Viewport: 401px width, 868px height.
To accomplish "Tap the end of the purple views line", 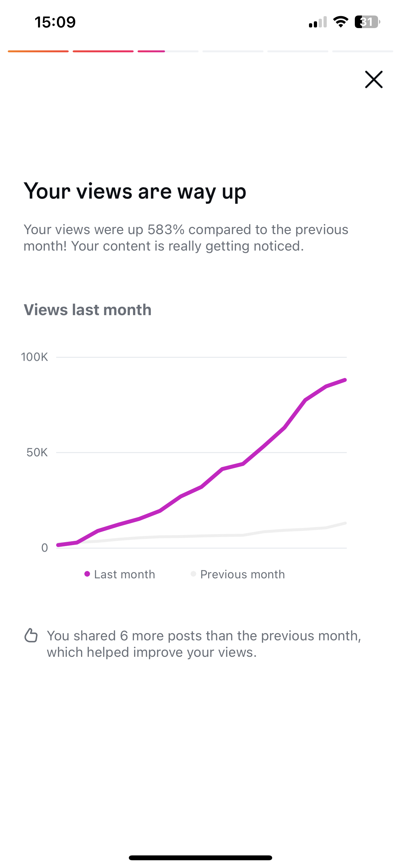I will pos(345,380).
